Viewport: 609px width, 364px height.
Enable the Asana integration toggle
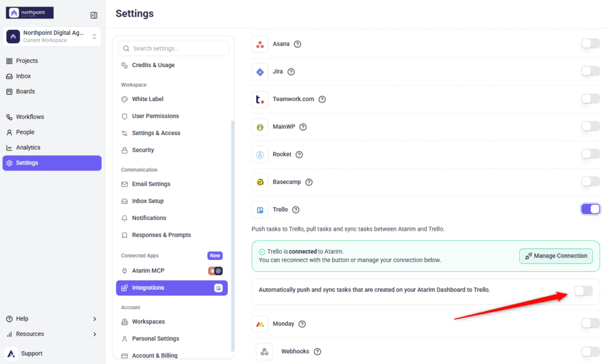[x=591, y=43]
